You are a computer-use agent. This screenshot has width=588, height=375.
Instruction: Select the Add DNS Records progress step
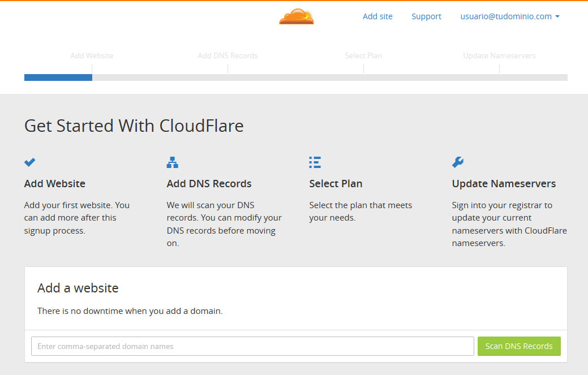[x=228, y=55]
